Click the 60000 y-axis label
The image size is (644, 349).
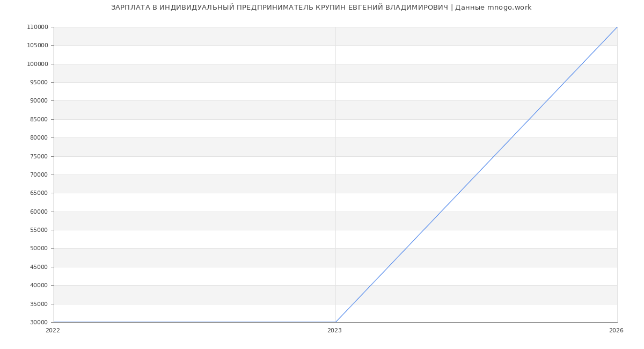[39, 212]
